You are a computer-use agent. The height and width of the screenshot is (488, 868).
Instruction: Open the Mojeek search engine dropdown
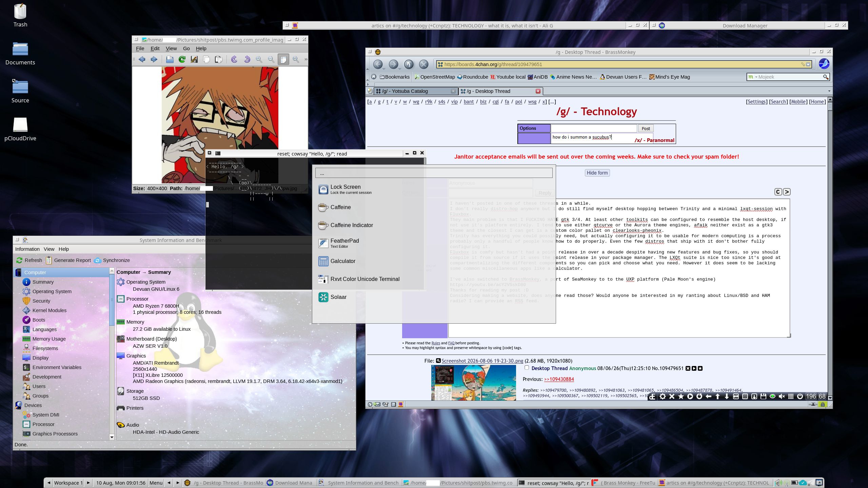click(x=753, y=77)
